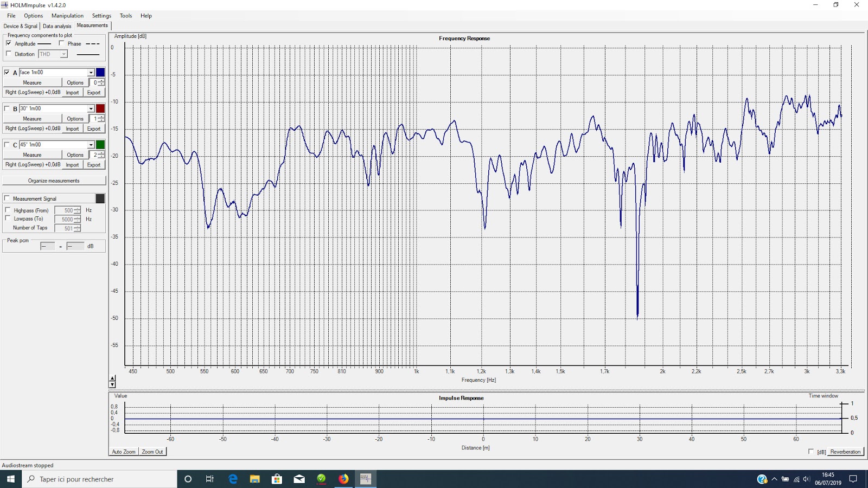
Task: Click the taskbar search box
Action: point(99,479)
